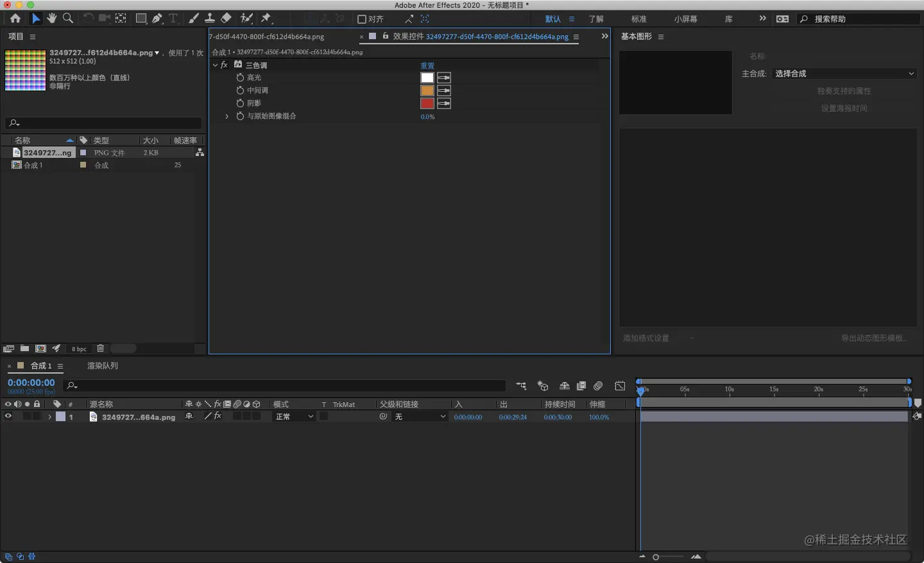Click the interpret footage icon in Project panel

8,349
